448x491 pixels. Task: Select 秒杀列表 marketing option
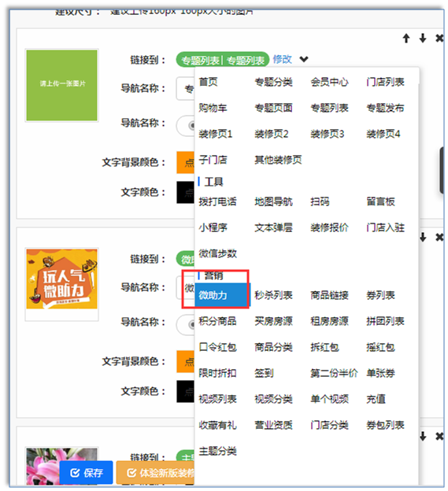pyautogui.click(x=273, y=295)
